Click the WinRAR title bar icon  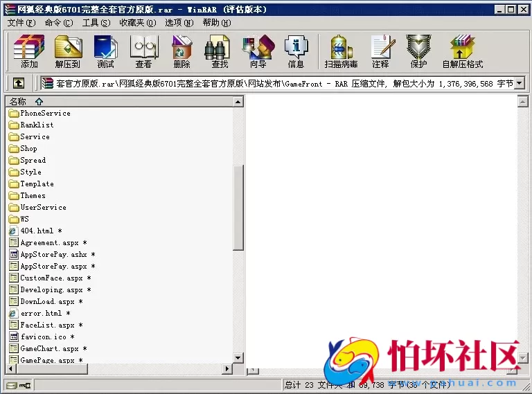(x=10, y=10)
